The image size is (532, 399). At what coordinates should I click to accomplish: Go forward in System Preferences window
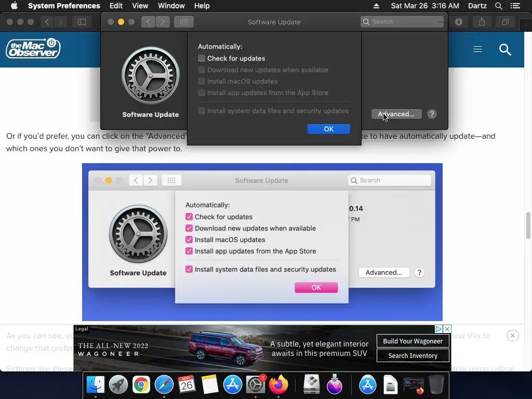163,22
